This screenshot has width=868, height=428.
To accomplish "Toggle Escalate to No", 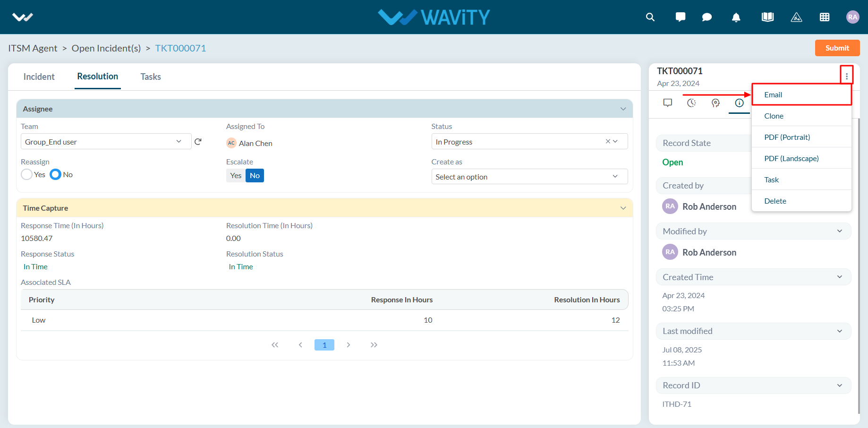I will click(255, 176).
